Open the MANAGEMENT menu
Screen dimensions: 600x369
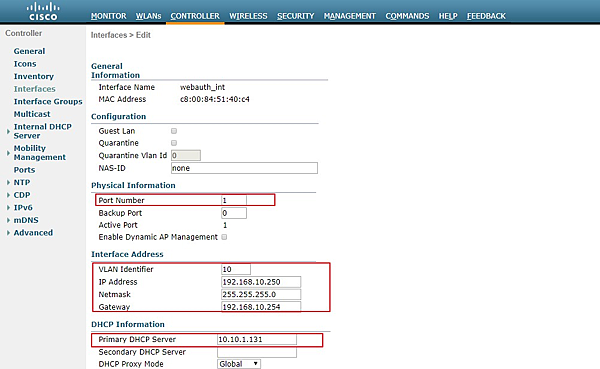point(350,16)
